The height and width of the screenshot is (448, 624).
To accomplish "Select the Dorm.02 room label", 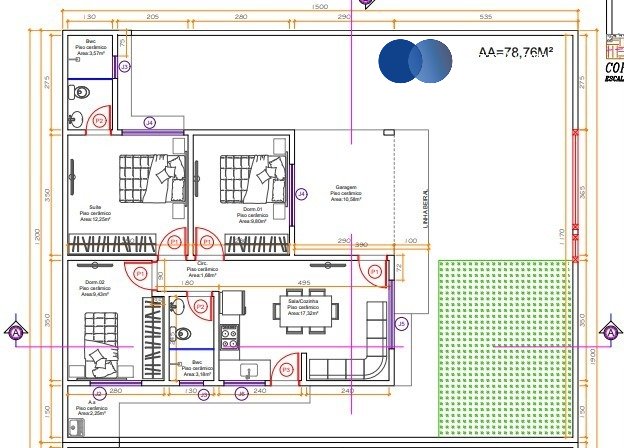I will pyautogui.click(x=95, y=288).
